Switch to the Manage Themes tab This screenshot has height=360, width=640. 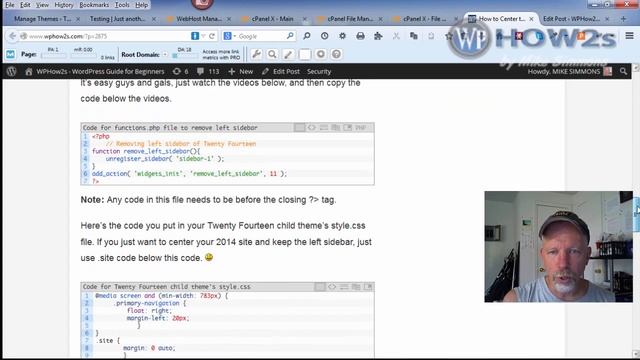(42, 19)
